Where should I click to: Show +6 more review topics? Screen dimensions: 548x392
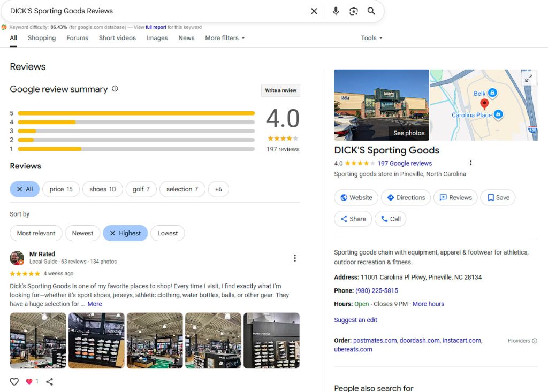[x=218, y=189]
